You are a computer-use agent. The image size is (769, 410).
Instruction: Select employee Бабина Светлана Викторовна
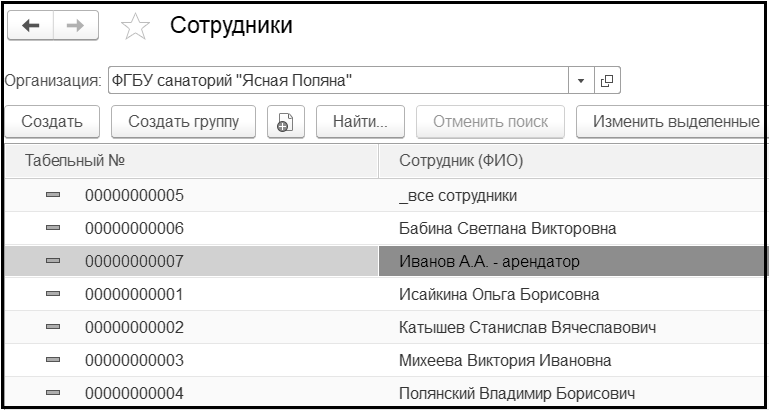coord(507,228)
